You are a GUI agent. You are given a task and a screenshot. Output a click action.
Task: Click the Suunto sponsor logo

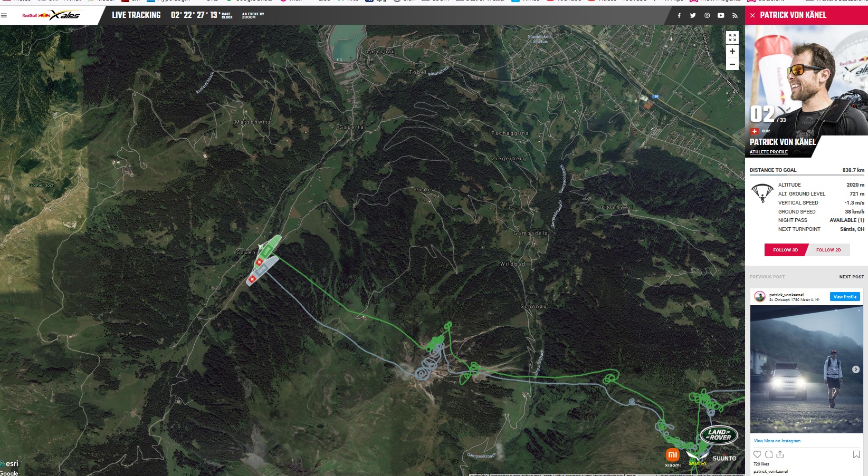pos(724,458)
